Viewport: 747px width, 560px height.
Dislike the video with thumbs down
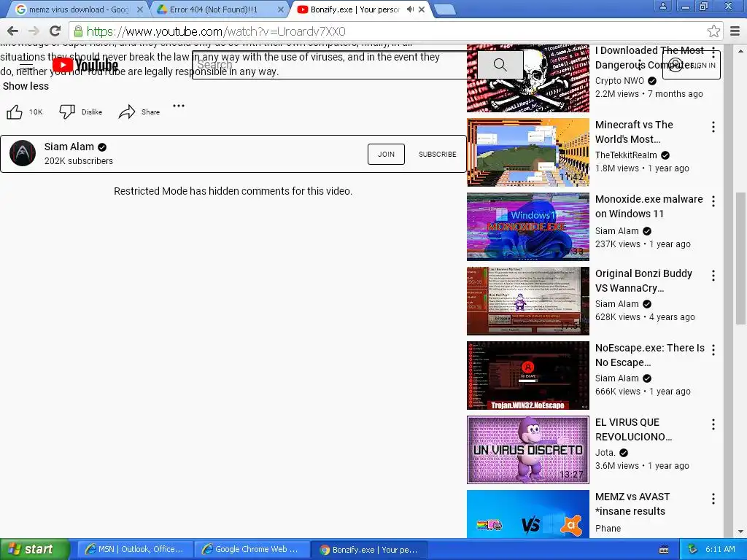click(x=67, y=112)
